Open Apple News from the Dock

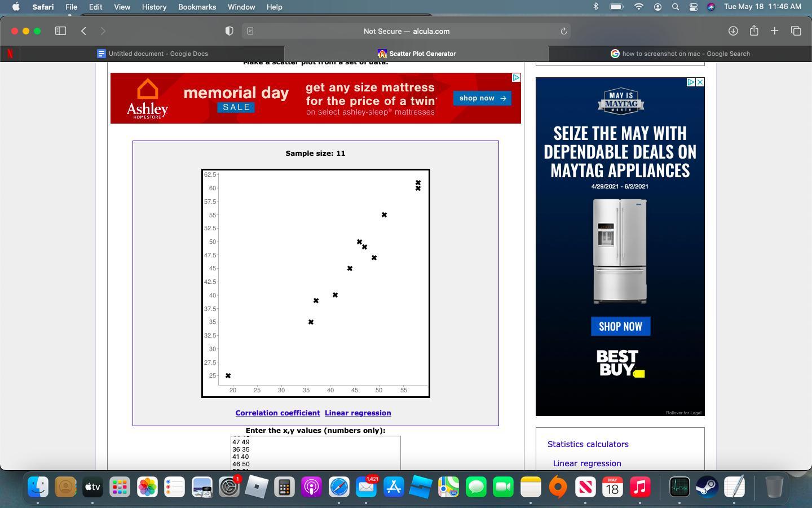tap(585, 487)
